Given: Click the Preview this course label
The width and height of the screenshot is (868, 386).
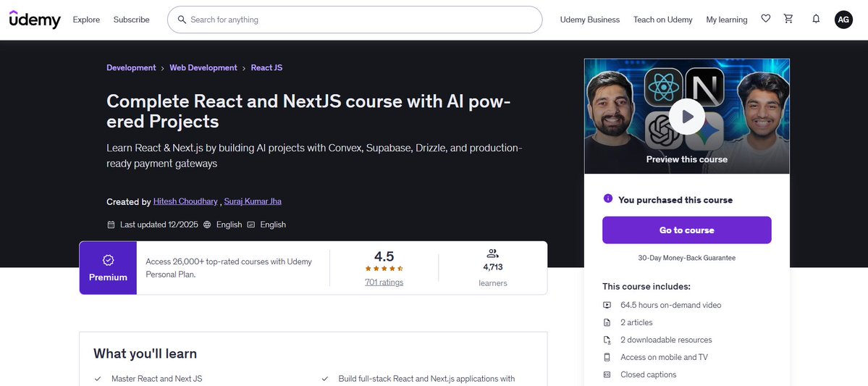Looking at the screenshot, I should point(687,159).
